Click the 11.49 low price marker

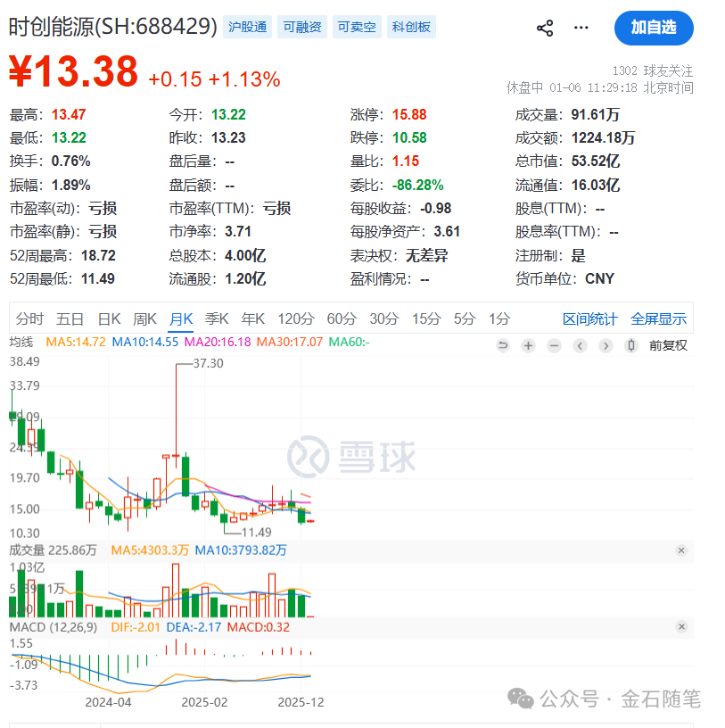[256, 532]
